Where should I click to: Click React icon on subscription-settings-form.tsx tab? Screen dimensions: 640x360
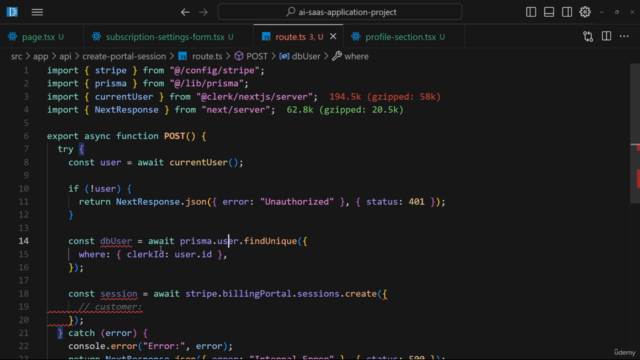click(96, 37)
